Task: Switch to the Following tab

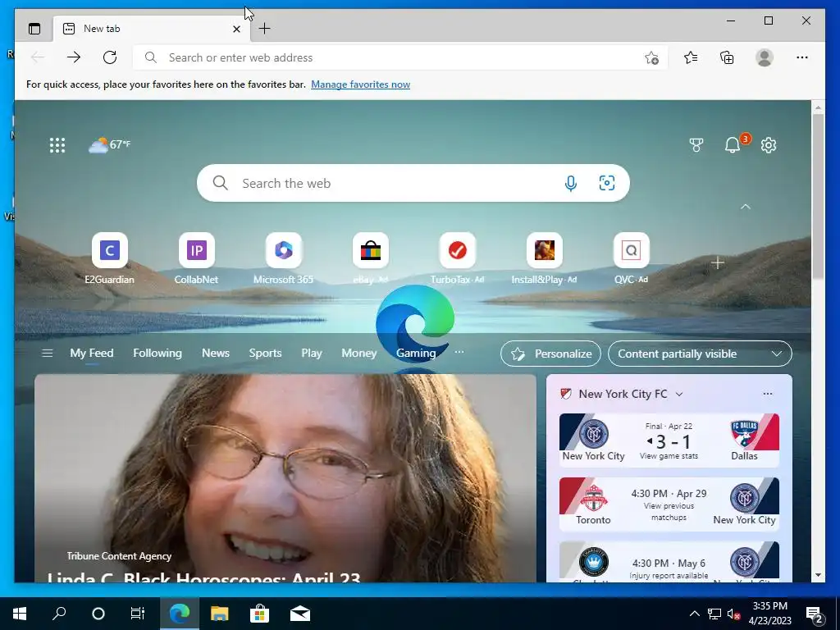Action: click(157, 353)
